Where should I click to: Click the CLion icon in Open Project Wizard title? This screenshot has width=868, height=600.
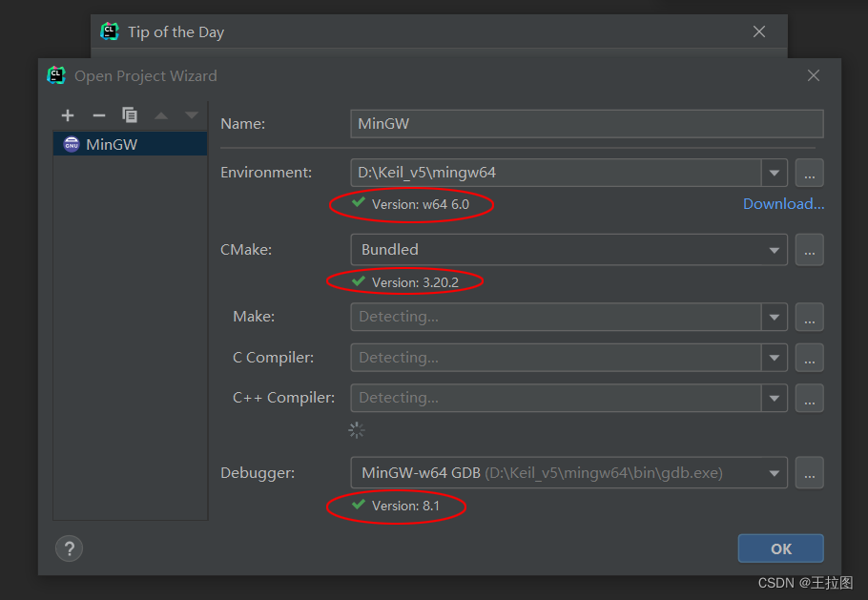tap(56, 75)
